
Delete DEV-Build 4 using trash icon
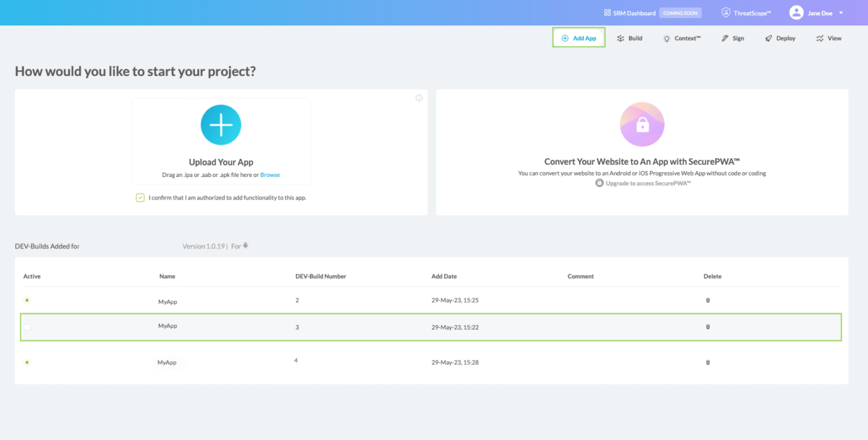coord(707,362)
